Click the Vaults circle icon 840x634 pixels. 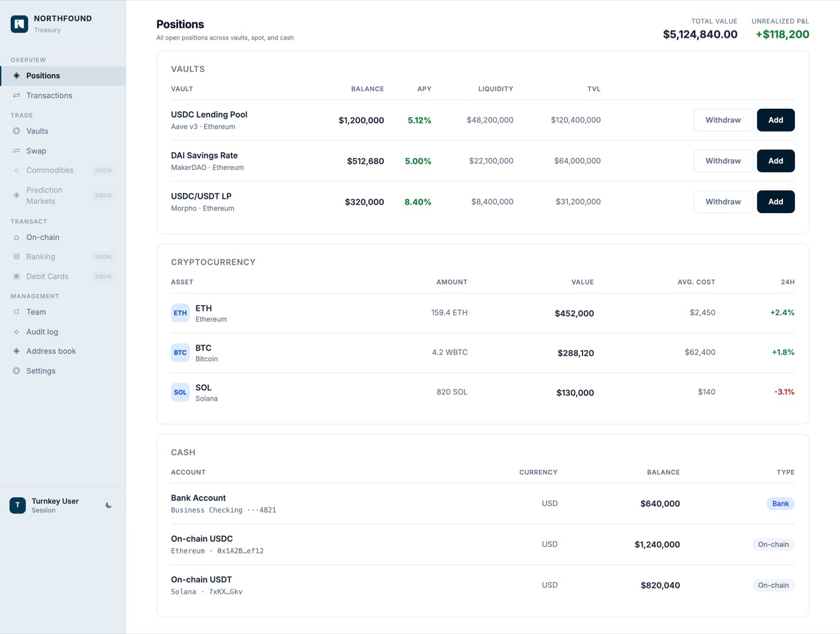tap(17, 131)
